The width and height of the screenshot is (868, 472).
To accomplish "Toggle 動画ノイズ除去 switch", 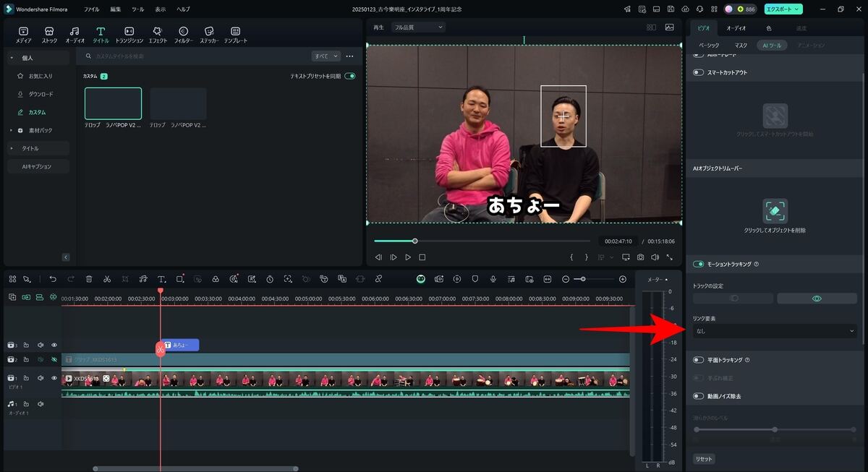I will (x=699, y=396).
